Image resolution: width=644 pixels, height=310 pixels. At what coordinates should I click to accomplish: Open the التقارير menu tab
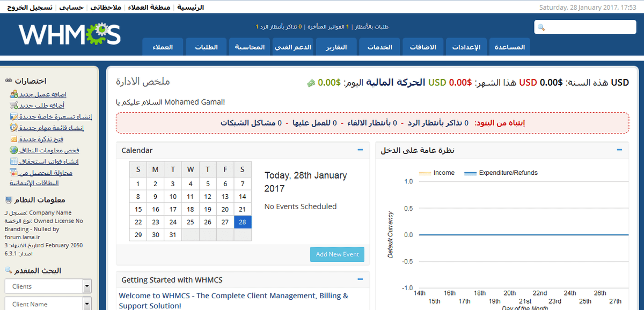coord(336,47)
